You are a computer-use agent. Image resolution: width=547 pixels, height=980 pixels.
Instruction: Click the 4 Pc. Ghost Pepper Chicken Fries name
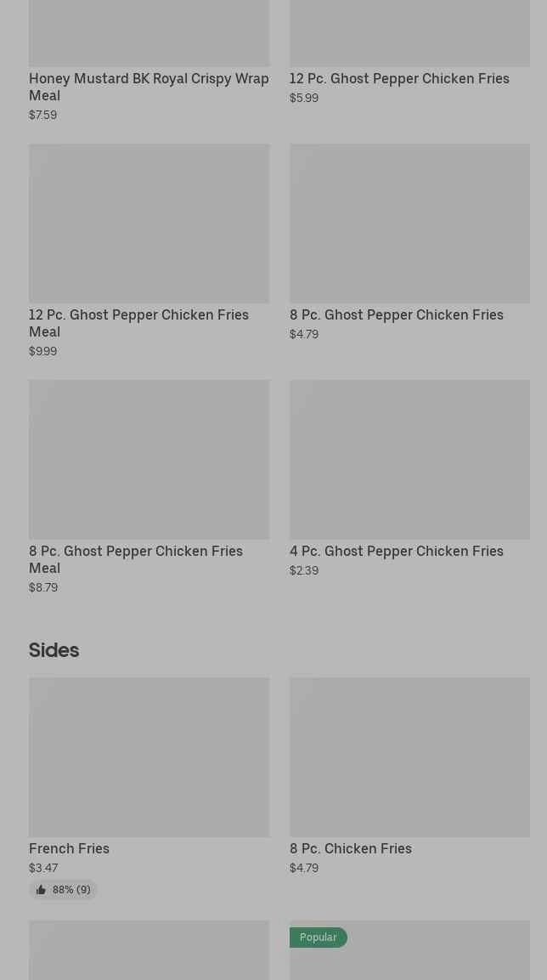(x=396, y=551)
